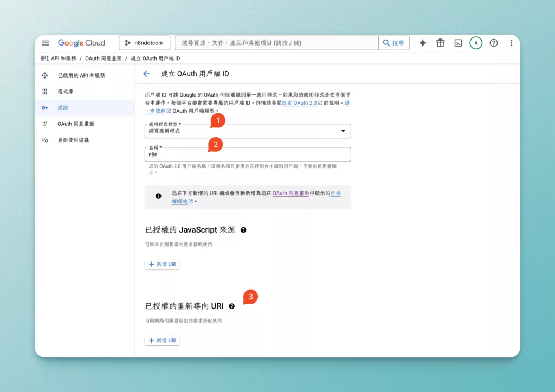Click the search resources input field
This screenshot has width=555, height=392.
(276, 43)
